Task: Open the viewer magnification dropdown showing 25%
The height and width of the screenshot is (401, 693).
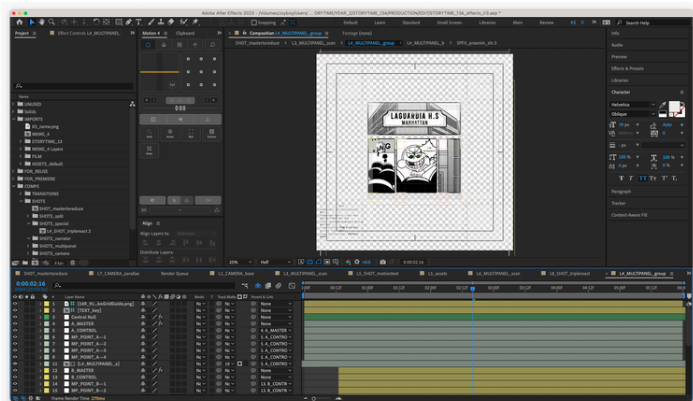Action: pos(240,262)
